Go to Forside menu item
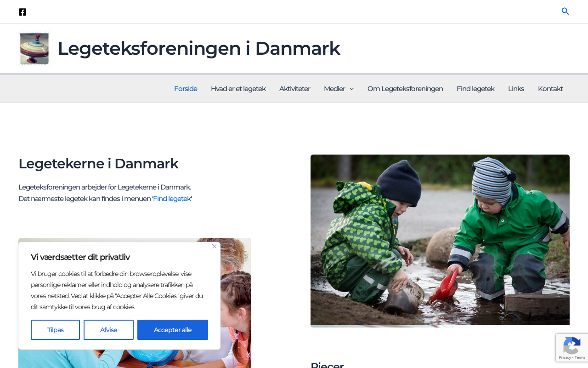The image size is (588, 368). (186, 89)
